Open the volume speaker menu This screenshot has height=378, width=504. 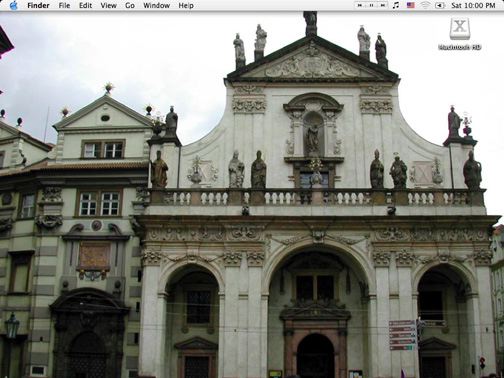click(440, 5)
